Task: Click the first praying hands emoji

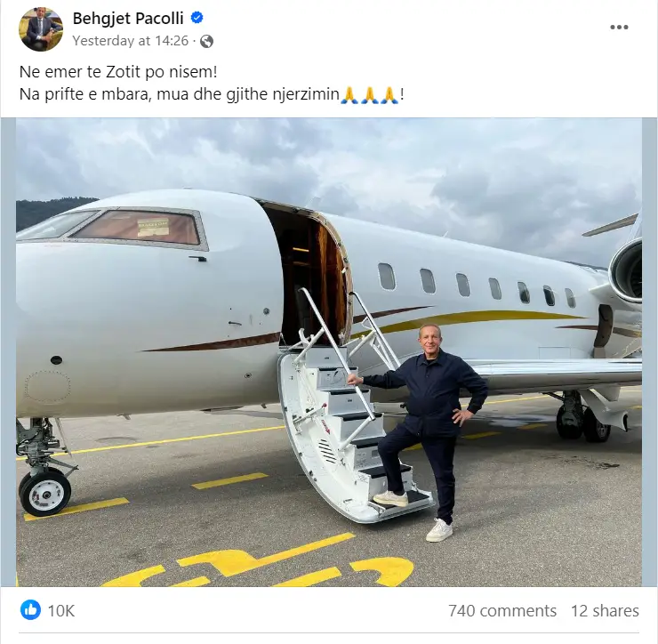Action: pyautogui.click(x=349, y=95)
